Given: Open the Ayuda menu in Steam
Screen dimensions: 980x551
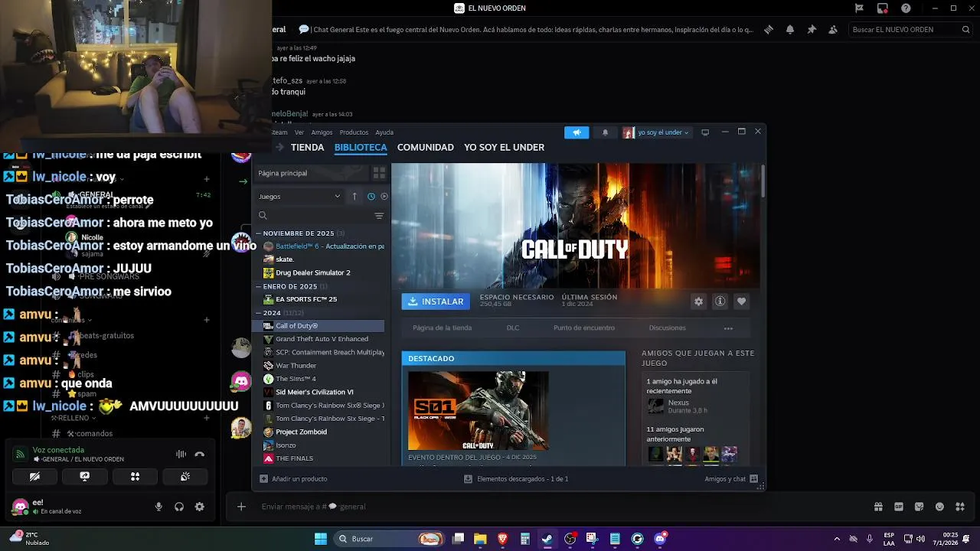Looking at the screenshot, I should coord(384,132).
